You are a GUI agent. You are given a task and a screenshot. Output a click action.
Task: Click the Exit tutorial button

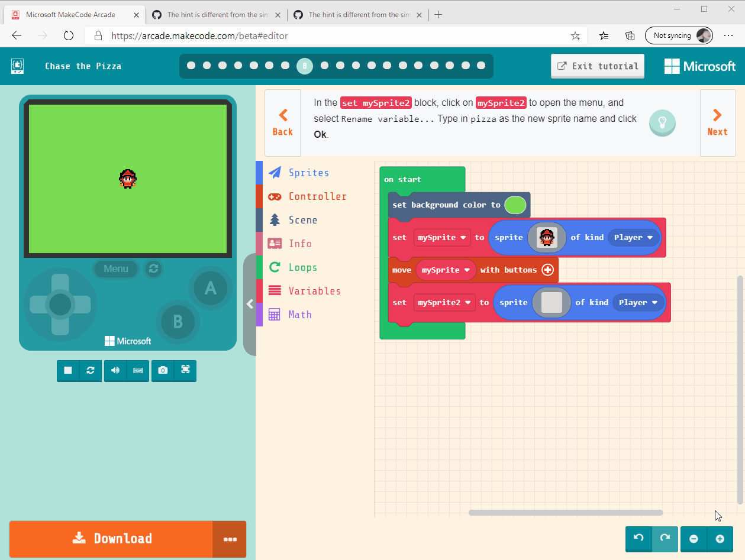tap(598, 66)
